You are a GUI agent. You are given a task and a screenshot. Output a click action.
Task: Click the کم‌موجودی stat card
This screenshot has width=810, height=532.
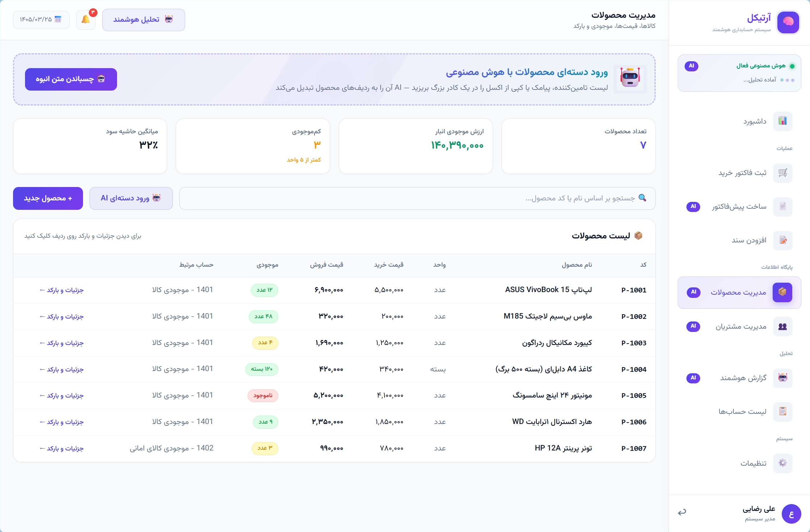pos(253,146)
